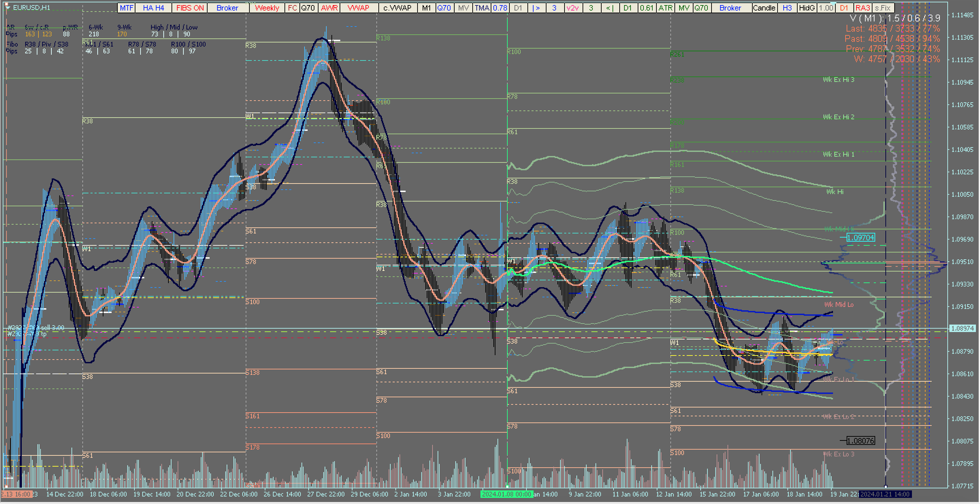Select the c.VWAP toolbar item
This screenshot has width=980, height=504.
point(397,7)
